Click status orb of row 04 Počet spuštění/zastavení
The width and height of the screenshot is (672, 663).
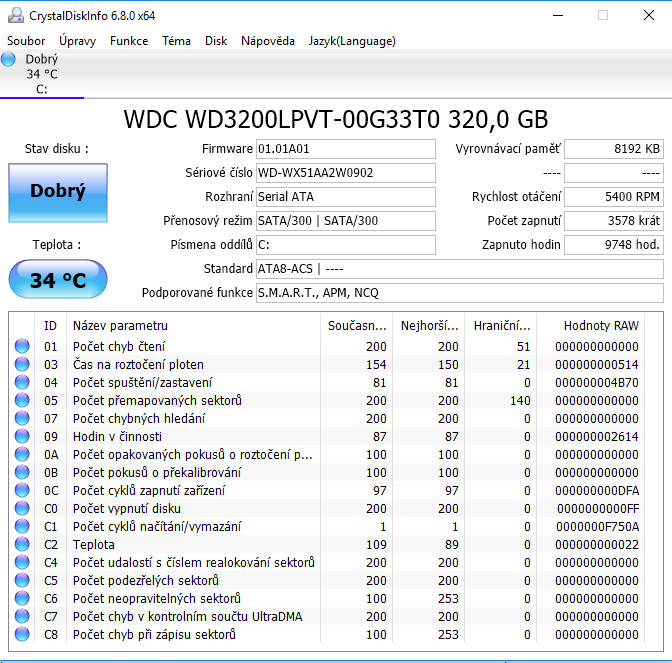pos(22,382)
